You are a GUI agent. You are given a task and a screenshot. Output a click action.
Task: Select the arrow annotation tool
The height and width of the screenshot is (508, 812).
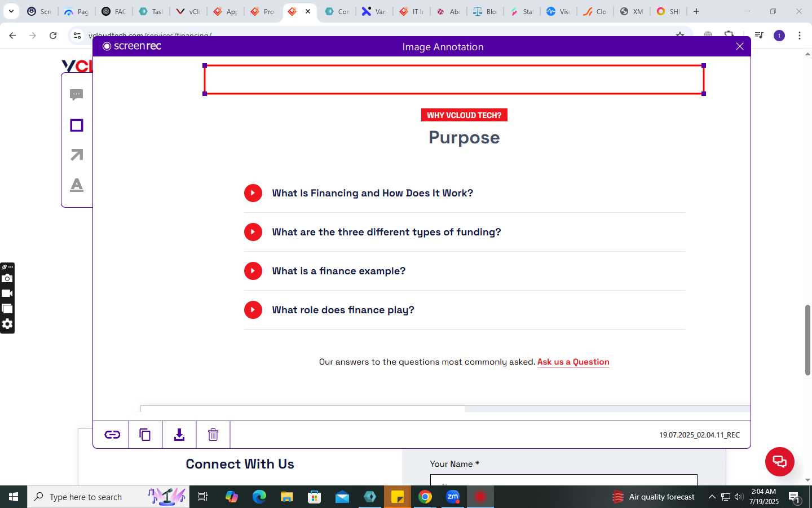coord(77,155)
